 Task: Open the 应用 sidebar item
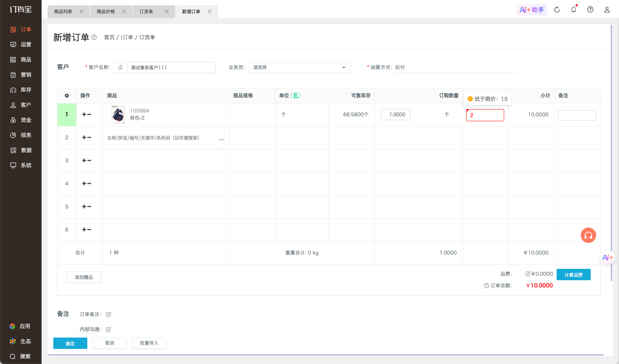(x=20, y=326)
